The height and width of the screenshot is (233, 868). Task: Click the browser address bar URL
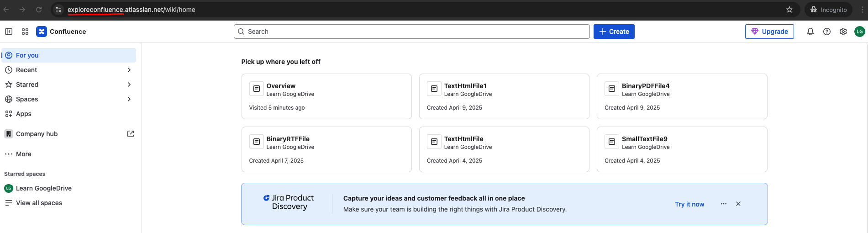[132, 10]
